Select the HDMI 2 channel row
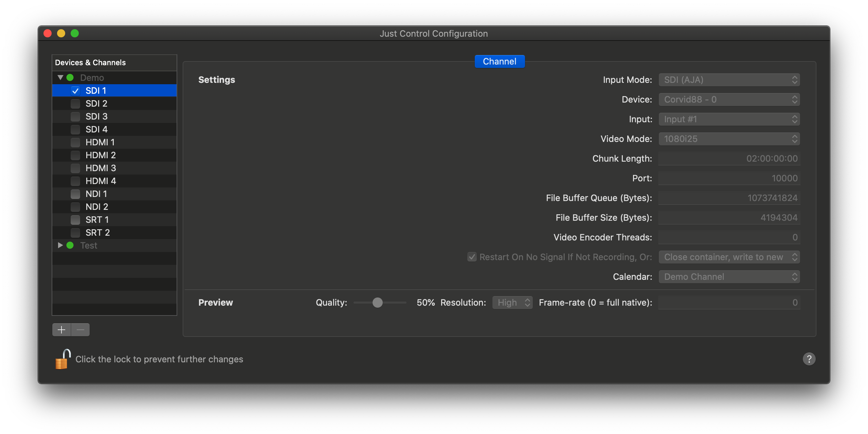The height and width of the screenshot is (434, 868). 114,155
